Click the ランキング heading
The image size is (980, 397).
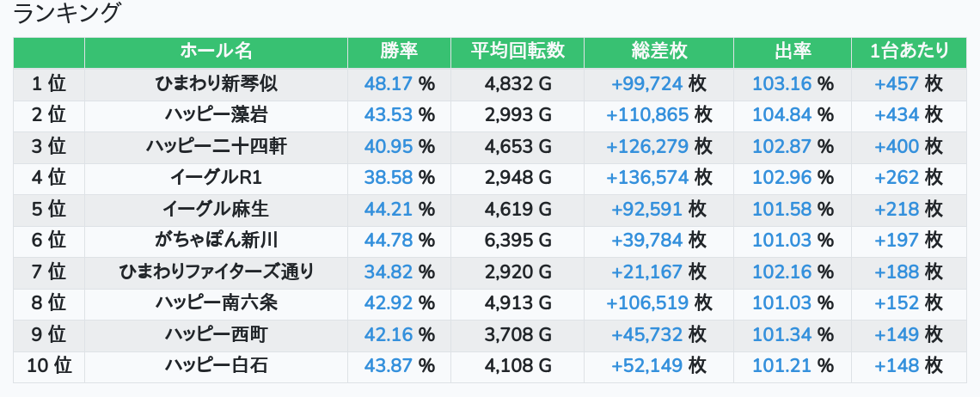(x=65, y=13)
